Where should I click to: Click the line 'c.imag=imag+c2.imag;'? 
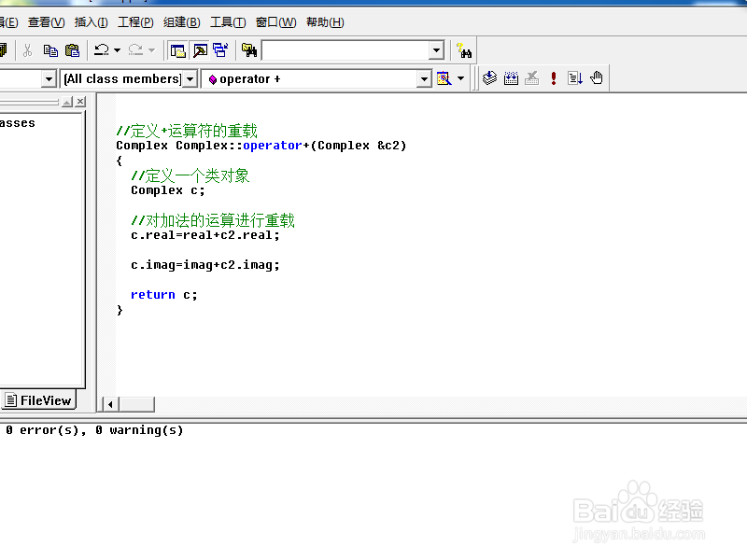pyautogui.click(x=205, y=265)
